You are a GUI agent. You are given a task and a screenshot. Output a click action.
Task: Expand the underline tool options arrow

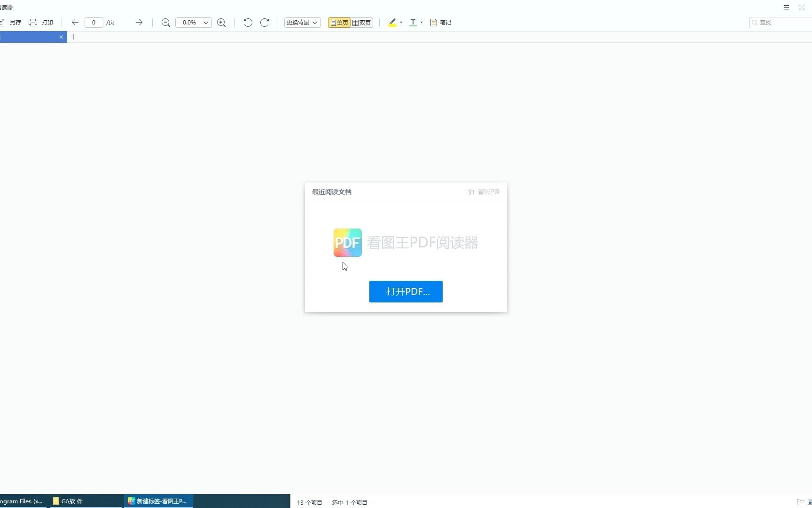422,23
